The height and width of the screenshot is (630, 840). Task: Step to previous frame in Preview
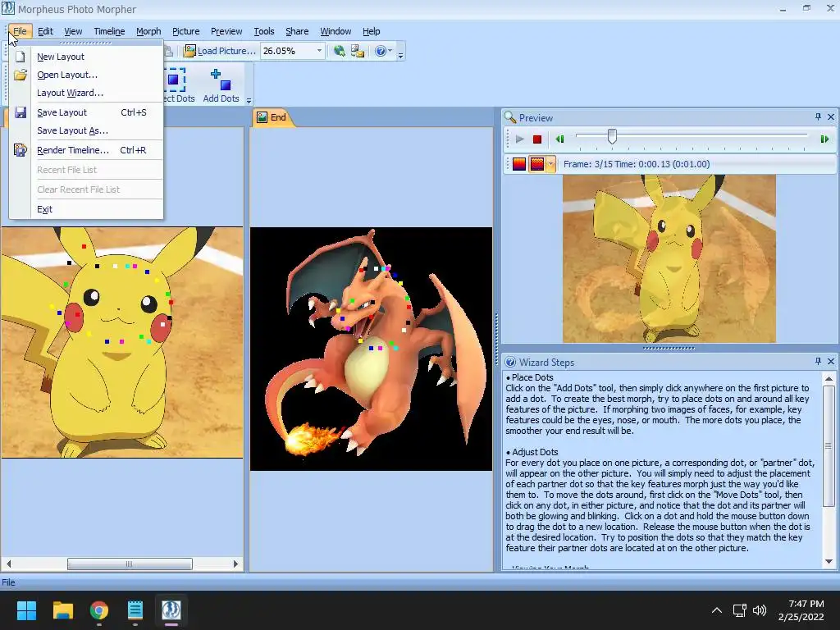pyautogui.click(x=559, y=139)
